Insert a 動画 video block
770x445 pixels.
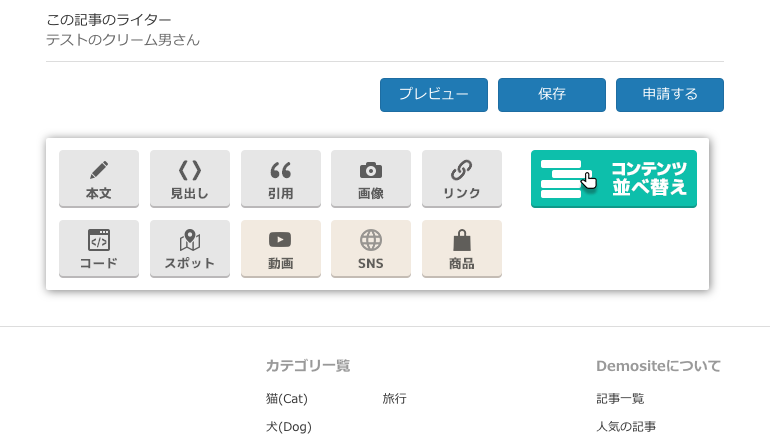(280, 249)
